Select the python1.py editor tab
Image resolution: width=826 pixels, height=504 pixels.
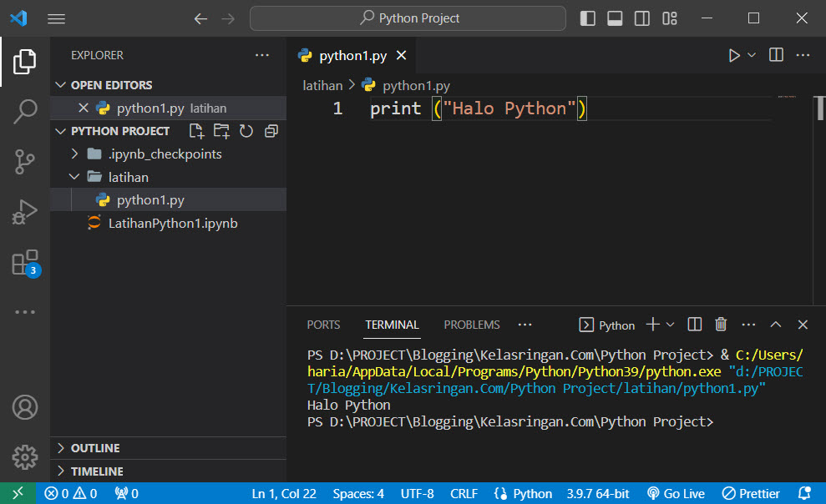(x=353, y=55)
